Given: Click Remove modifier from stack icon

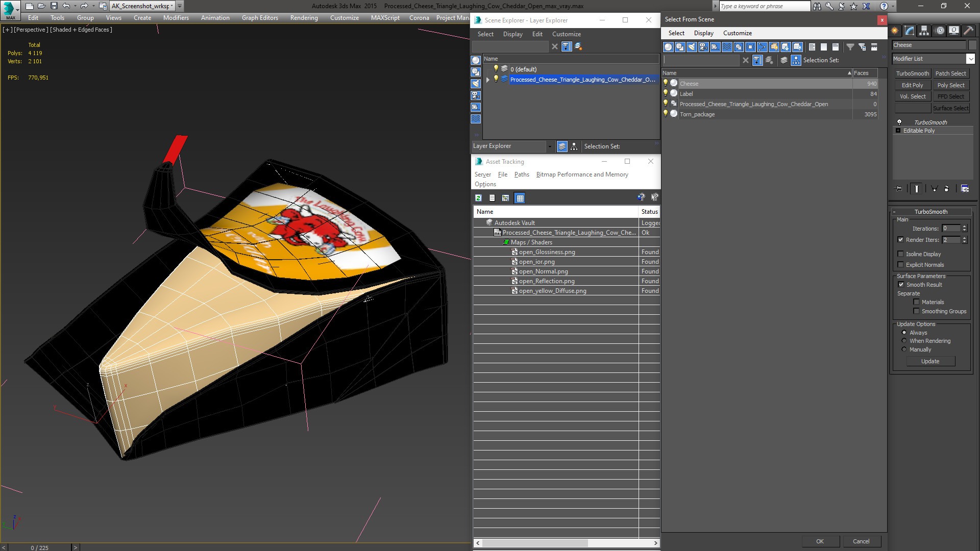Looking at the screenshot, I should [x=947, y=189].
